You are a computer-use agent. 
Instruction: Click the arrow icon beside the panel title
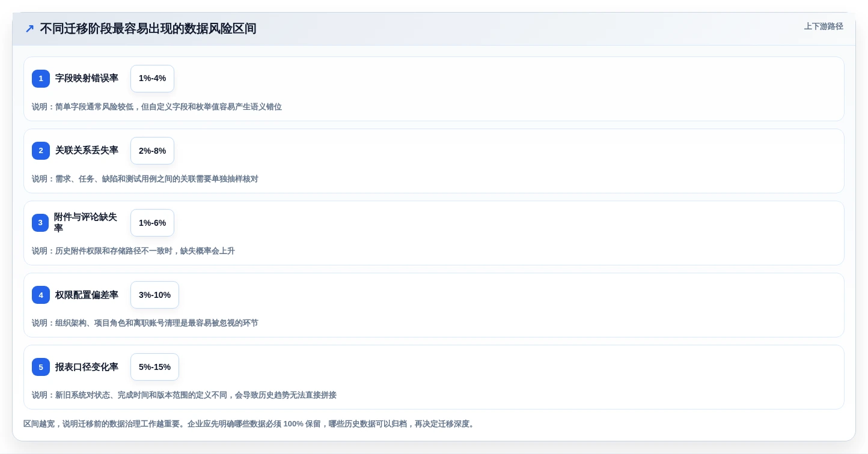pyautogui.click(x=29, y=29)
